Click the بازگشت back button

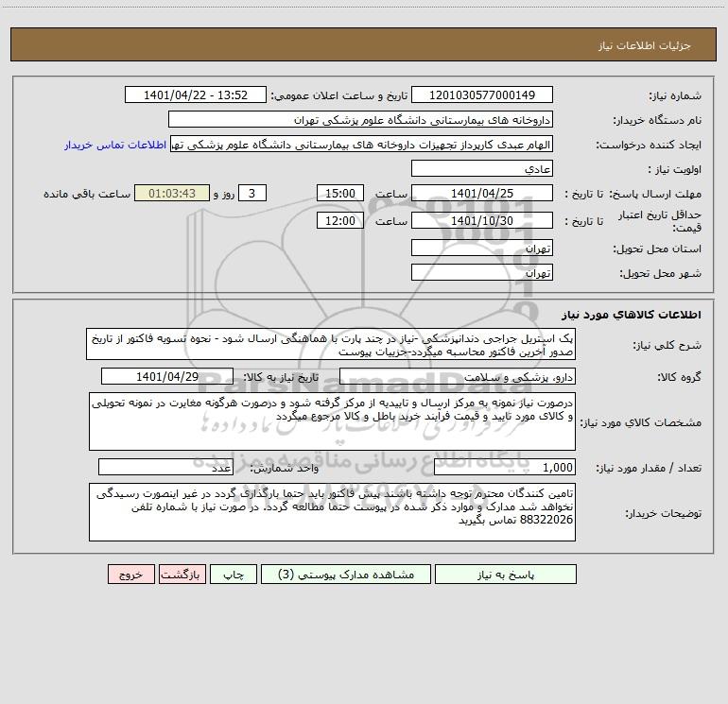(x=182, y=574)
